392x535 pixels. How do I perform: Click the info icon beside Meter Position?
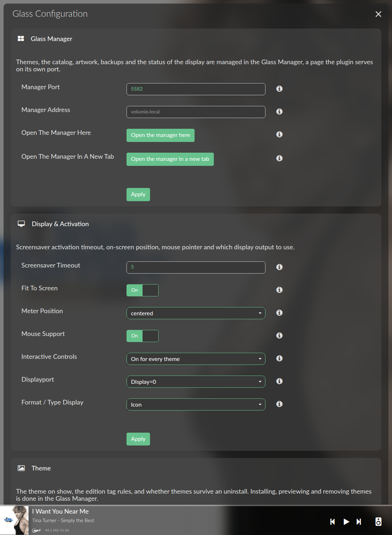click(x=279, y=313)
